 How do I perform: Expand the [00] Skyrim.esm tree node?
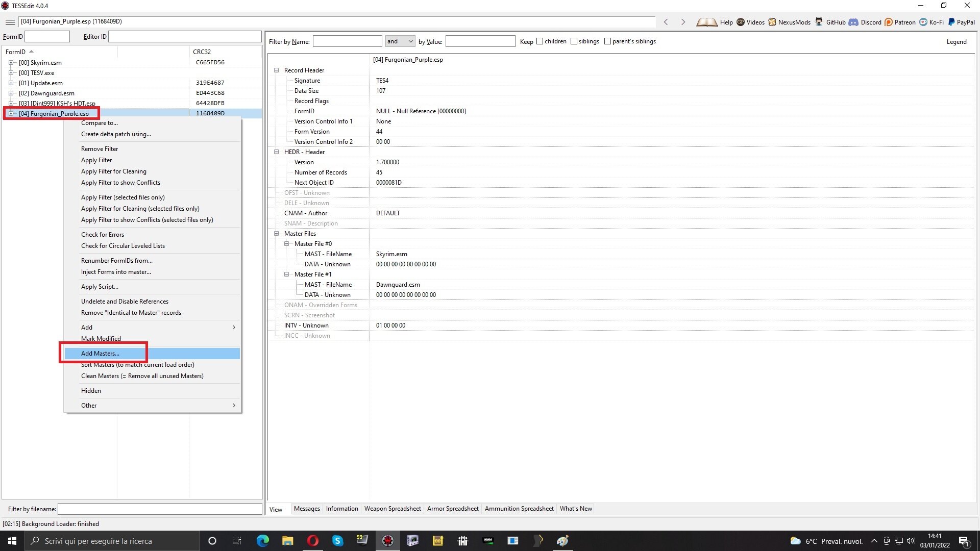point(11,63)
